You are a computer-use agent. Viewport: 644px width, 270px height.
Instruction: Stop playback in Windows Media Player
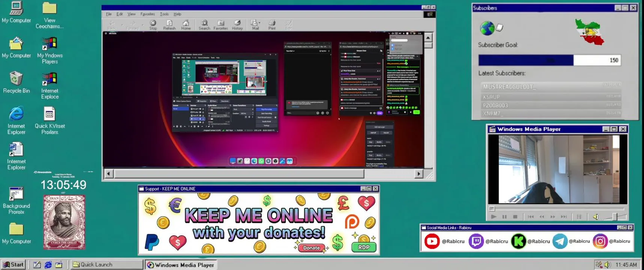(x=515, y=217)
